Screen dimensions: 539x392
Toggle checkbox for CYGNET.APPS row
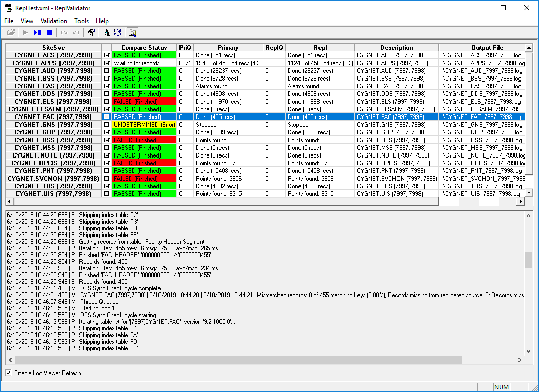(107, 63)
